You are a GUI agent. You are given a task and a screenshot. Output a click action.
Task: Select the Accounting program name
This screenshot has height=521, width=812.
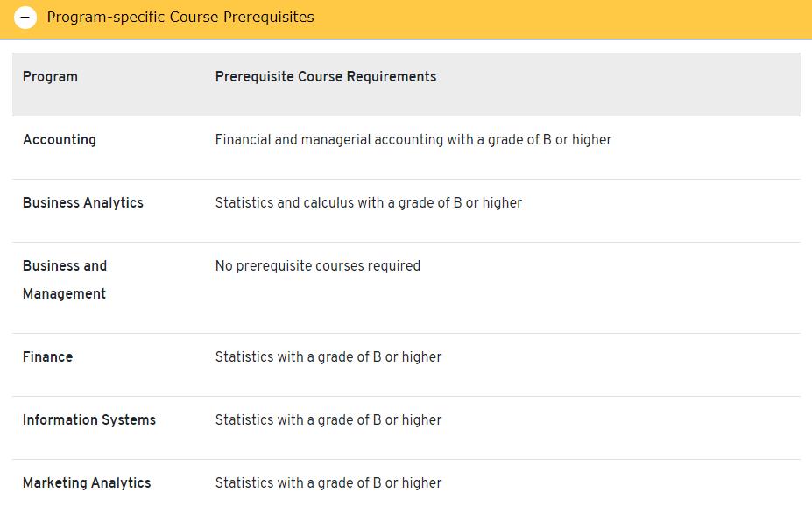point(60,140)
